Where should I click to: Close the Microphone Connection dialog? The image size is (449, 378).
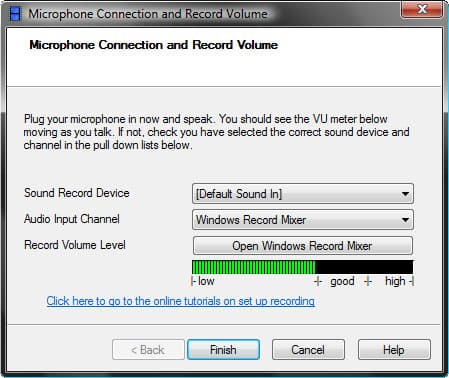(422, 9)
